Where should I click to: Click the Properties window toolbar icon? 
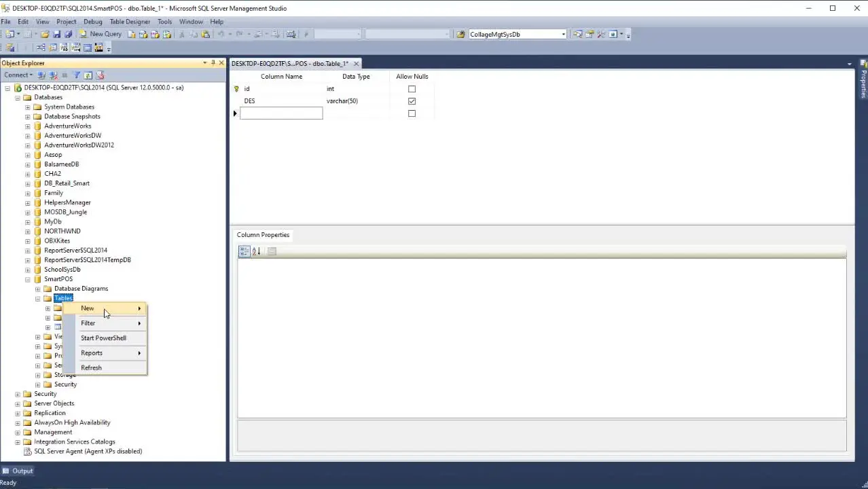point(590,34)
